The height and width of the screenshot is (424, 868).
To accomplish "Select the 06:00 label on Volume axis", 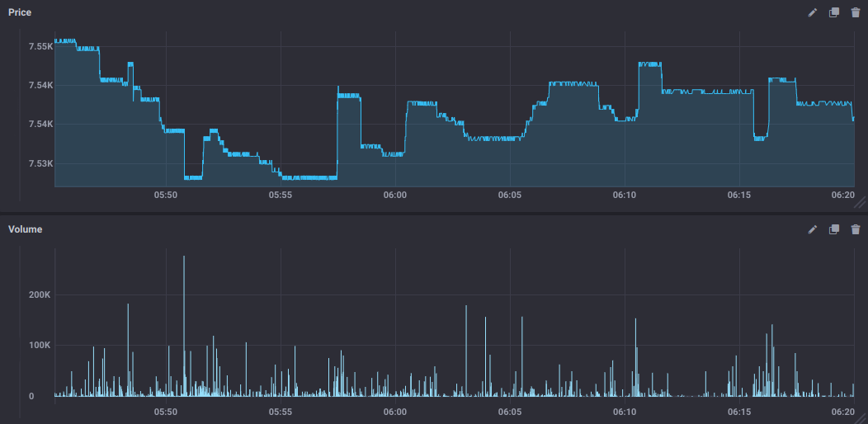I will tap(394, 412).
